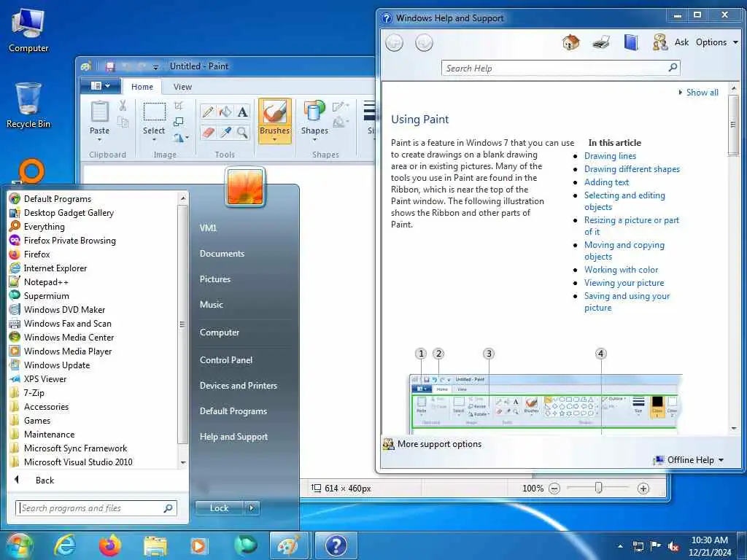747x560 pixels.
Task: Click the Zoom out minus button in Paint
Action: click(x=554, y=489)
